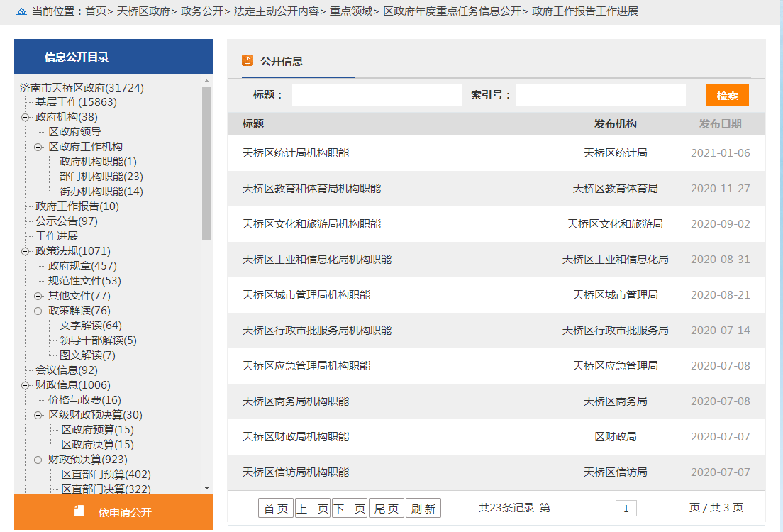The height and width of the screenshot is (532, 783).
Task: Click the 标题 search input field
Action: pyautogui.click(x=377, y=95)
